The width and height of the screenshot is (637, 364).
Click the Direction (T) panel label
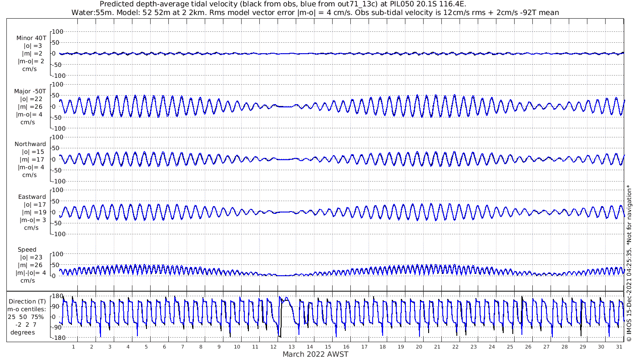28,301
